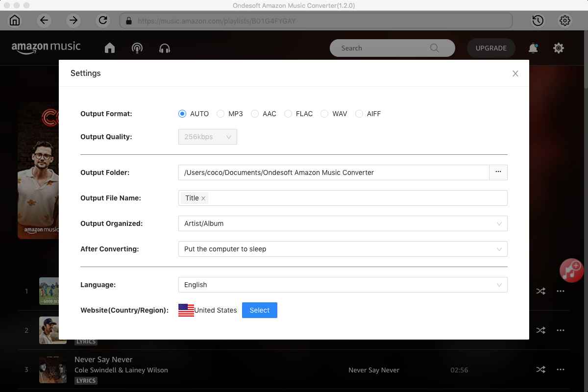The height and width of the screenshot is (392, 588).
Task: Click the home icon in browser toolbar
Action: 15,21
